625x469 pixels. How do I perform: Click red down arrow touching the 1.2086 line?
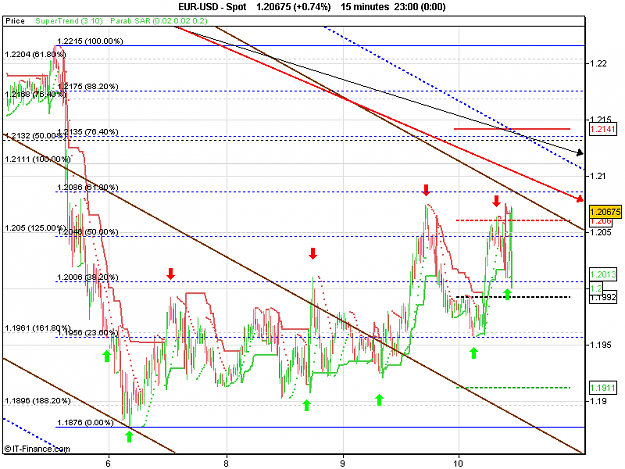(x=426, y=190)
